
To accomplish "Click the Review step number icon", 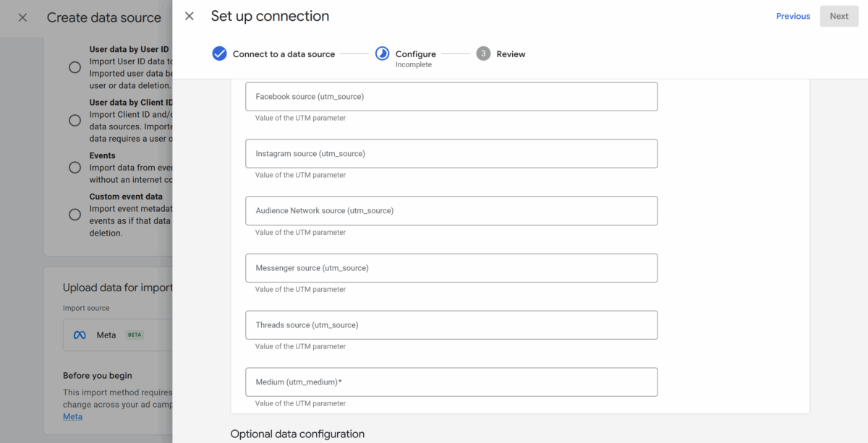I will pyautogui.click(x=483, y=53).
